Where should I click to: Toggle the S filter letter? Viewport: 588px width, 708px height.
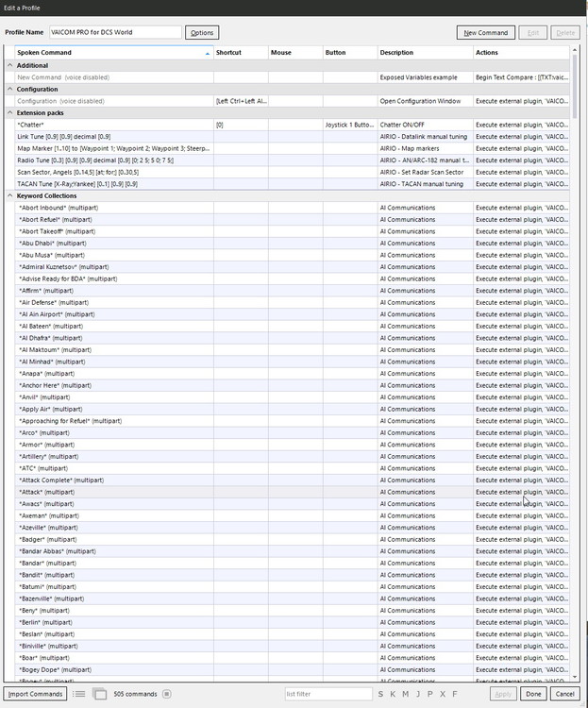click(380, 694)
